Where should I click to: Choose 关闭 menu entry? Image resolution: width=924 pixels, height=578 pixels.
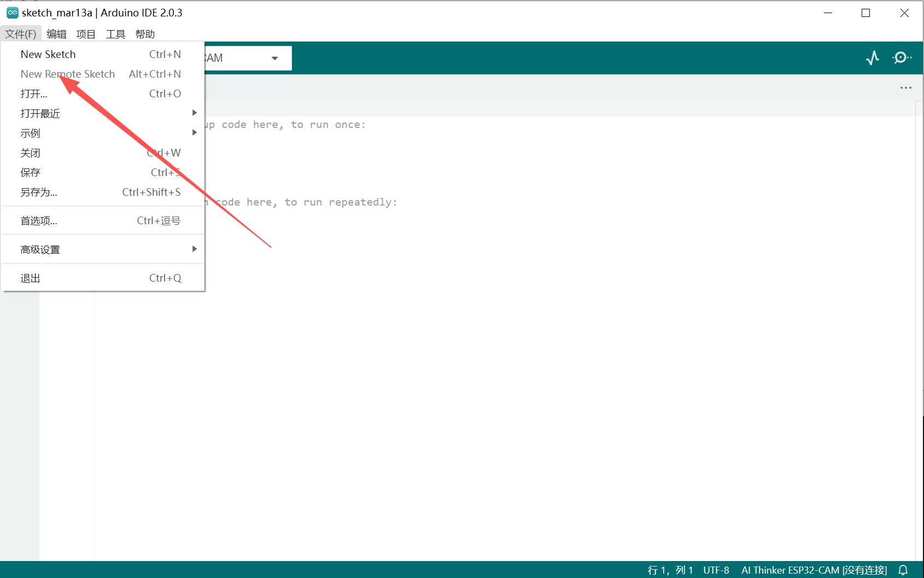coord(103,153)
